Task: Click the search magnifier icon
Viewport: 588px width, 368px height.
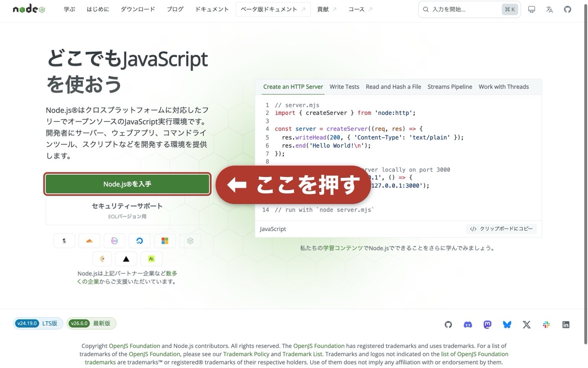Action: pyautogui.click(x=425, y=9)
